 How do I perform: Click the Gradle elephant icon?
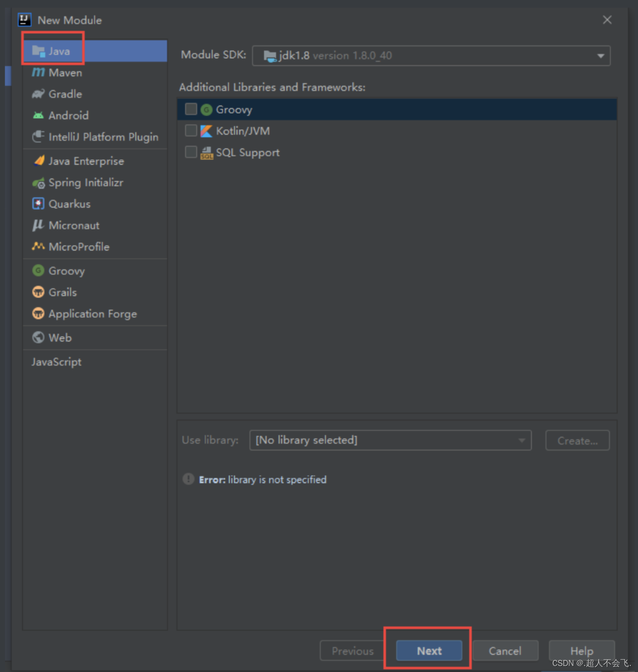(38, 94)
